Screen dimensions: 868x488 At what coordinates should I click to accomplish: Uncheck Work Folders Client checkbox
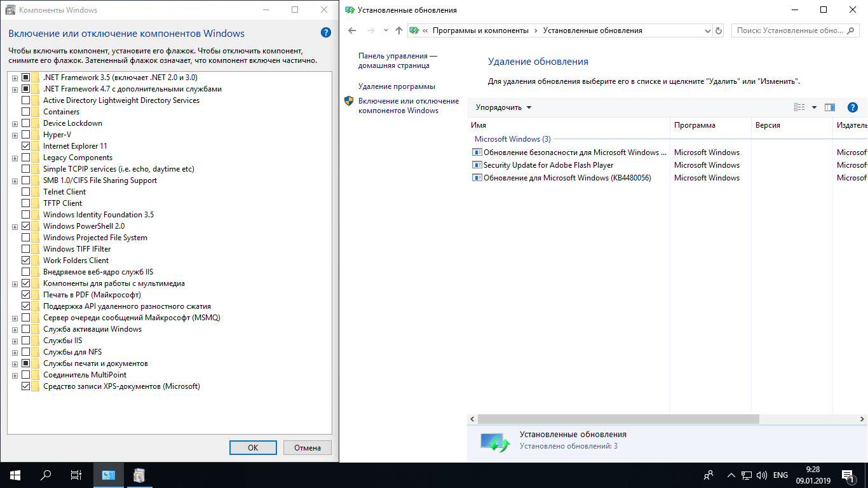point(25,261)
